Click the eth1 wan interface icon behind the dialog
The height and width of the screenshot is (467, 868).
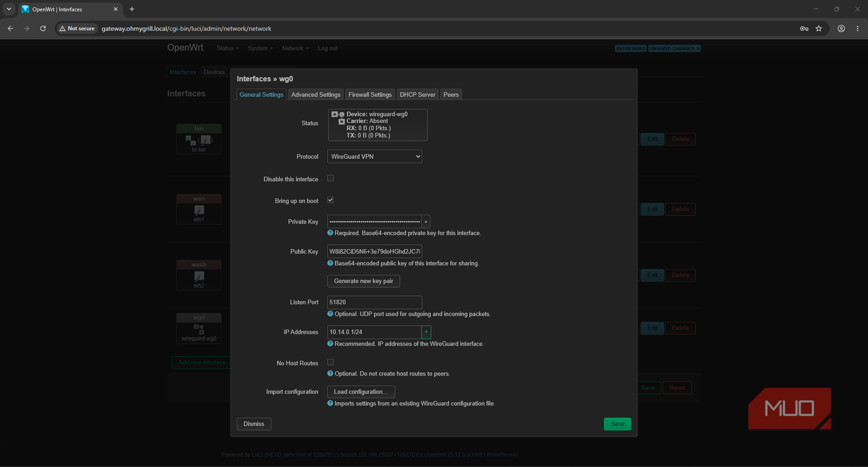point(199,209)
